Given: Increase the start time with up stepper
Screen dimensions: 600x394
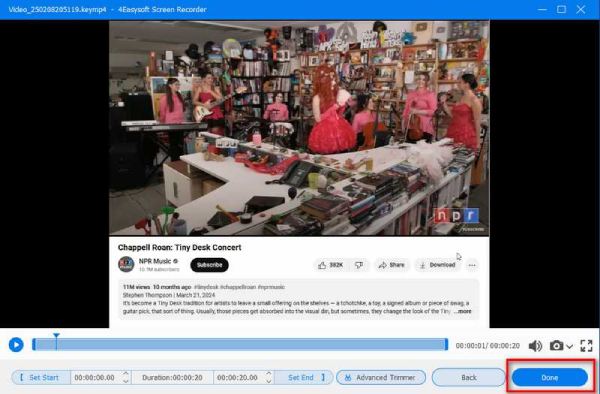Looking at the screenshot, I should 126,374.
